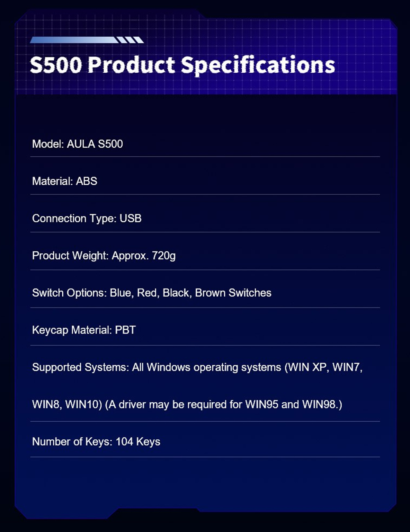Select Keycap Material: PBT line
This screenshot has height=532, width=410.
[84, 330]
